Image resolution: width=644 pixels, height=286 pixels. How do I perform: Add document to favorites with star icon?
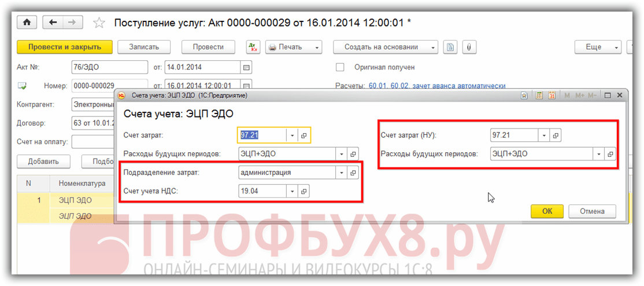(x=99, y=23)
